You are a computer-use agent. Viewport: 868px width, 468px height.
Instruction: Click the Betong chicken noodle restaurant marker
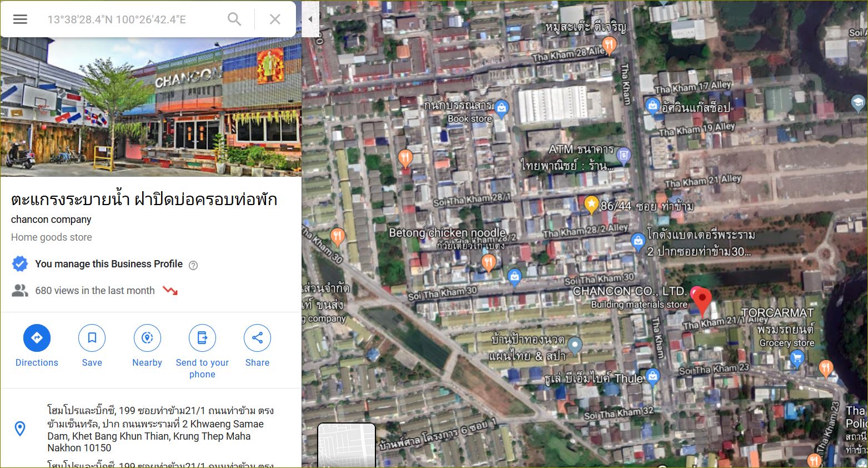click(x=489, y=262)
